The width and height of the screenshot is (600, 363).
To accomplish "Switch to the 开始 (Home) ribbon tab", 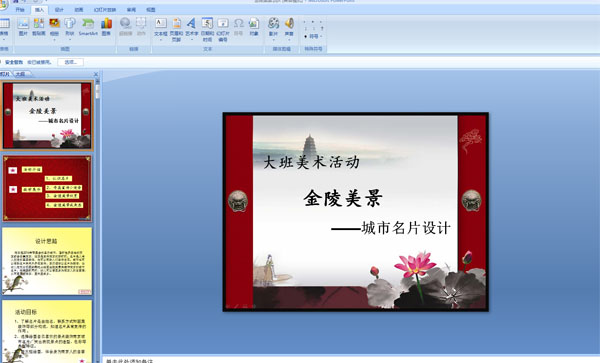I will point(20,10).
